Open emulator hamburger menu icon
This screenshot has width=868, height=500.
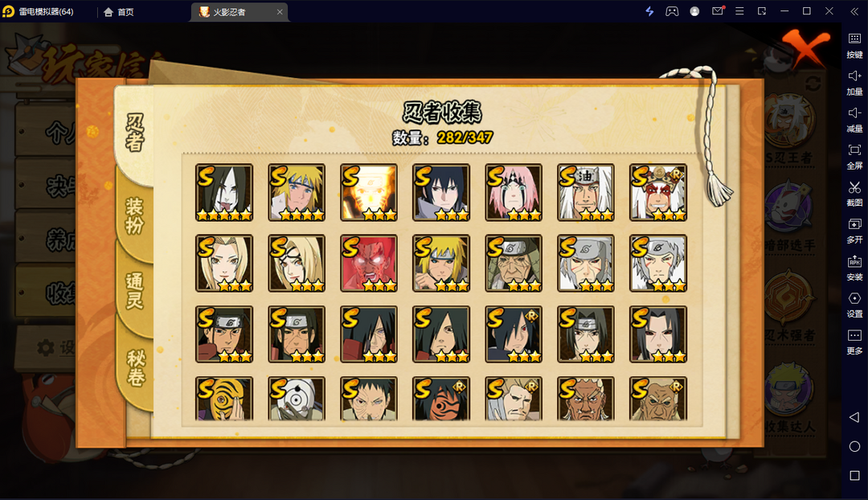739,11
